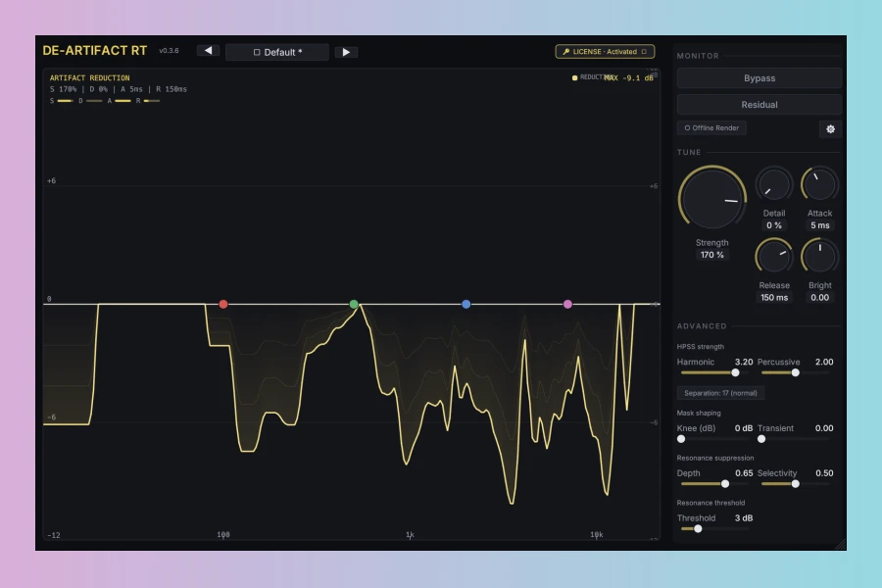This screenshot has height=588, width=882.
Task: Click the Selectivity slider handle
Action: click(x=796, y=484)
